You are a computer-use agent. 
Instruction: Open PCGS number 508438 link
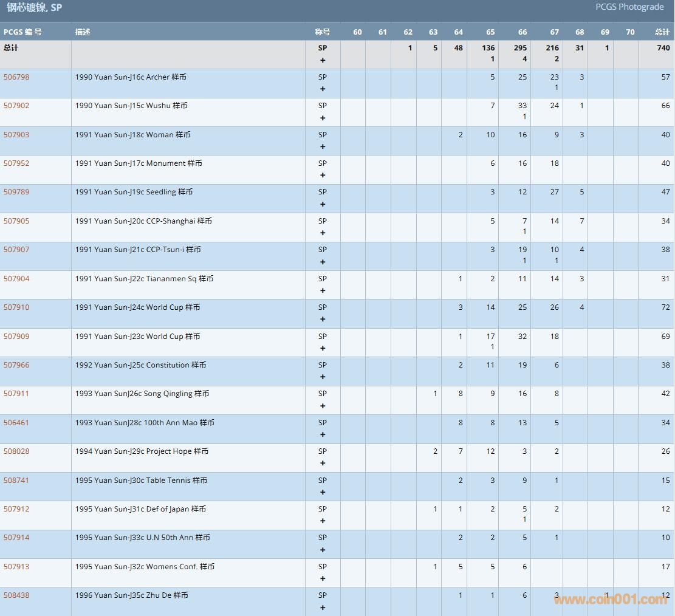16,595
